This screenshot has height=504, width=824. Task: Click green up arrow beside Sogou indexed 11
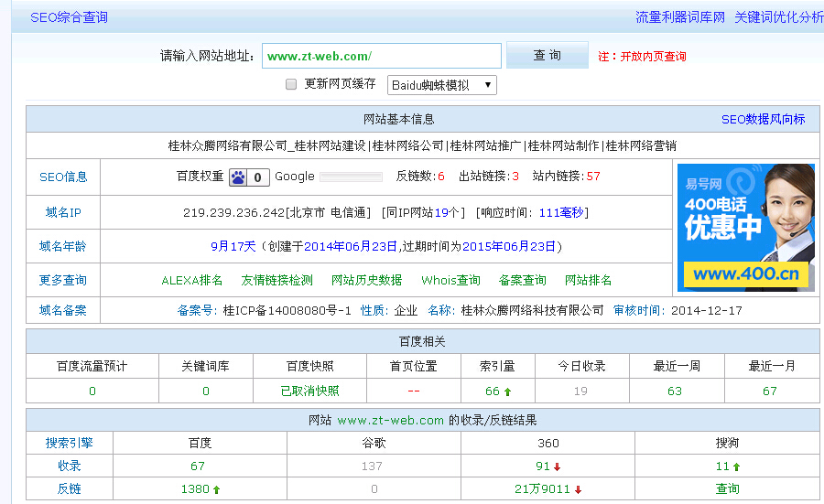(736, 466)
